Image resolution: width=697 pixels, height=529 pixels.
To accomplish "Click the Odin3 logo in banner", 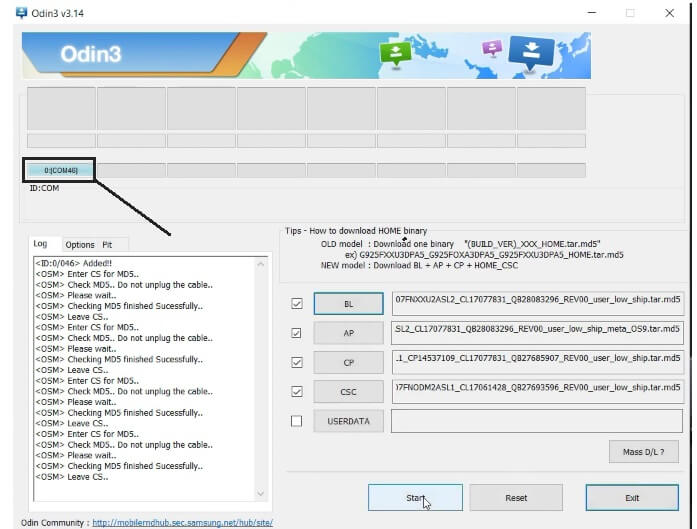I will [x=90, y=55].
